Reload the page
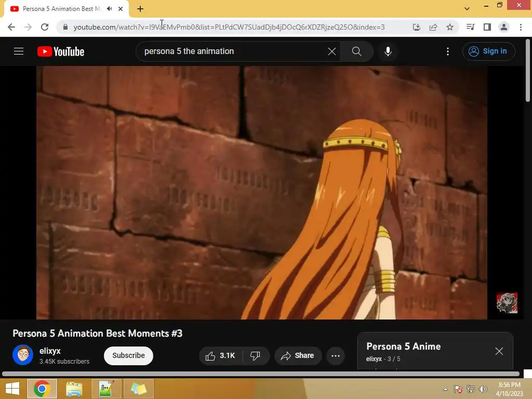 click(45, 27)
